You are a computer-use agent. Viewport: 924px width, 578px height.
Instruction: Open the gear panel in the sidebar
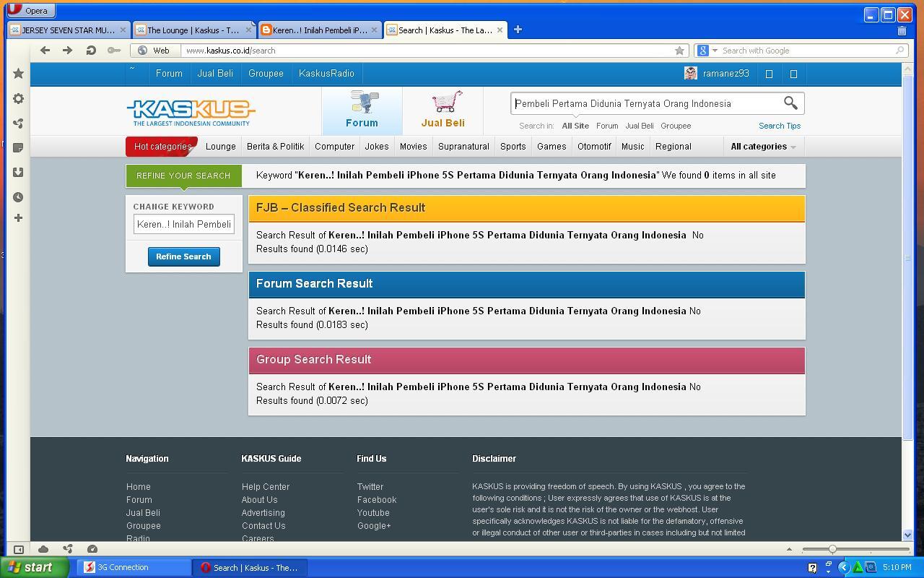tap(19, 99)
